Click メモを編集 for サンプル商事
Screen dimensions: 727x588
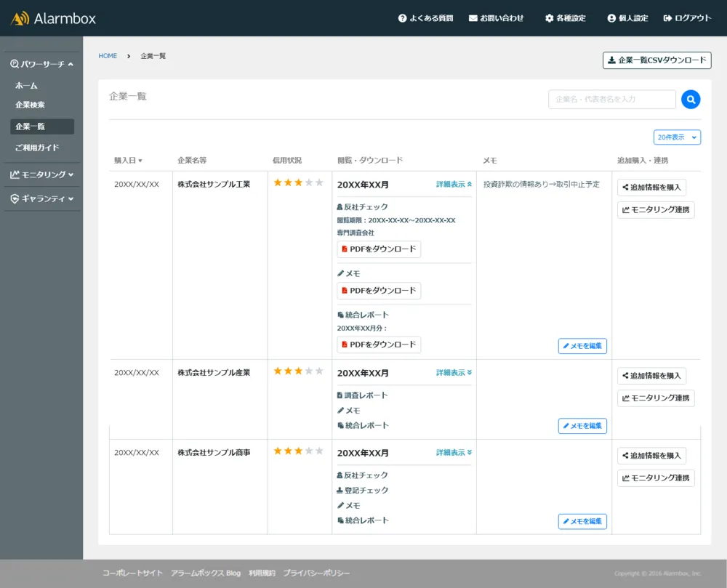(582, 521)
